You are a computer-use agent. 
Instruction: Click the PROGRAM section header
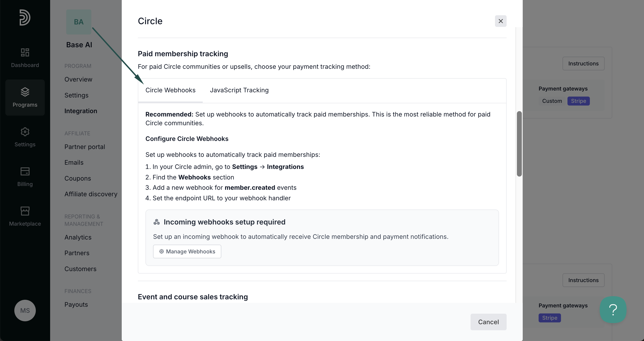tap(78, 66)
